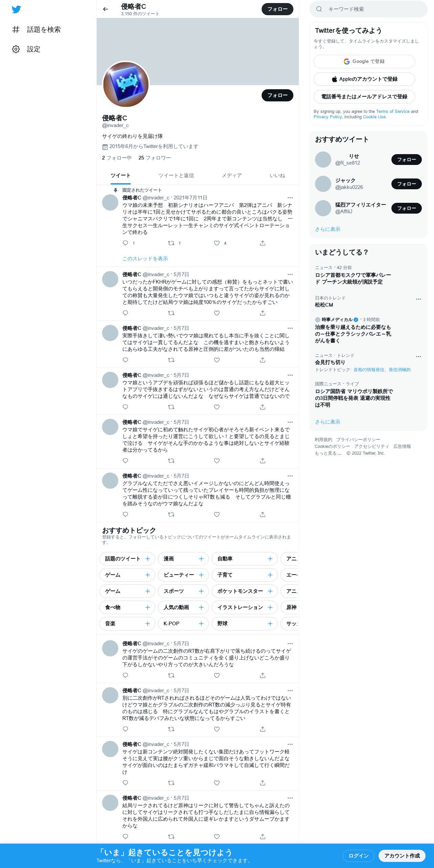Viewport: 434px width, 868px height.
Task: Open more options for 松松CM trend
Action: [418, 299]
